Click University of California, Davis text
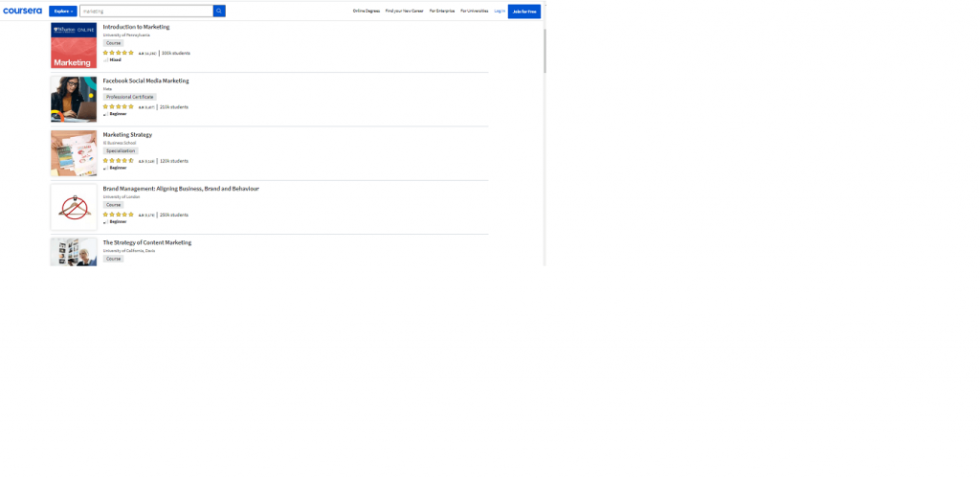 (x=129, y=250)
